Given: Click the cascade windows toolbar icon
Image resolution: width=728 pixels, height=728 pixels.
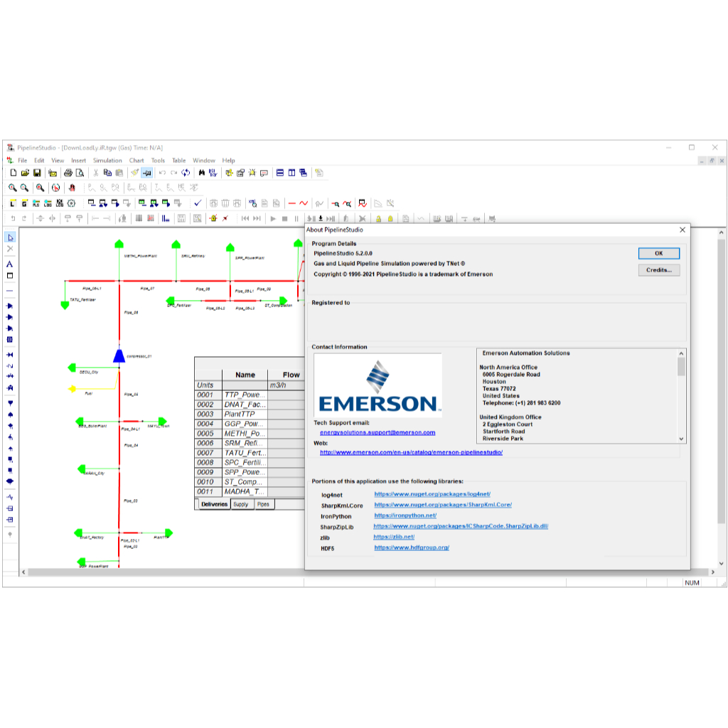Looking at the screenshot, I should (303, 173).
